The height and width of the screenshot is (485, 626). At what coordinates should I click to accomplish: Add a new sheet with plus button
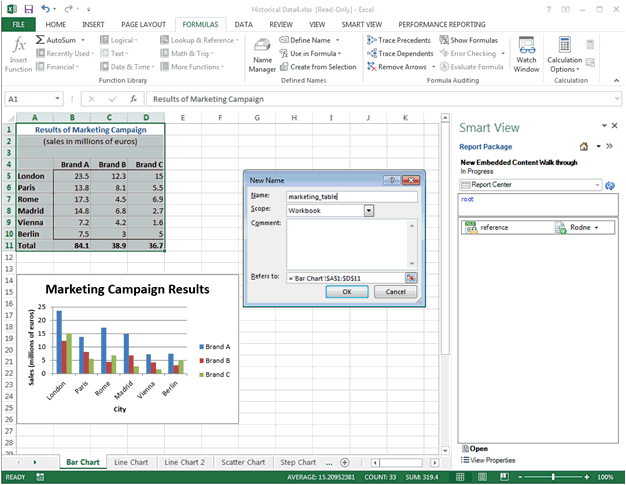(345, 463)
